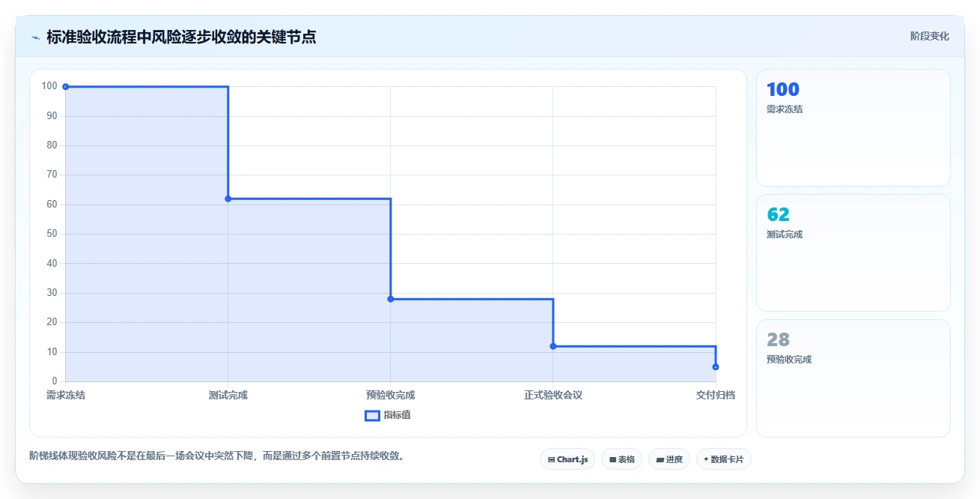
Task: Click the 需求冻结 caption in data card
Action: [785, 109]
